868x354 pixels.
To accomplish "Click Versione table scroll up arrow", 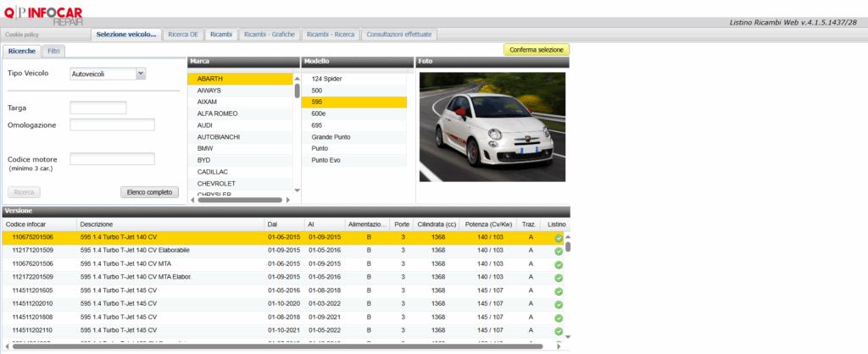I will 567,237.
